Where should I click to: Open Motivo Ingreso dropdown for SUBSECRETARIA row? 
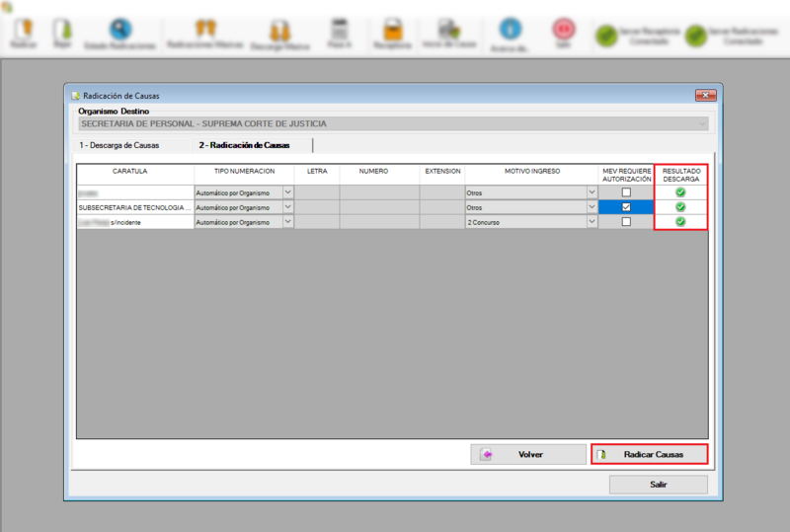coord(592,207)
